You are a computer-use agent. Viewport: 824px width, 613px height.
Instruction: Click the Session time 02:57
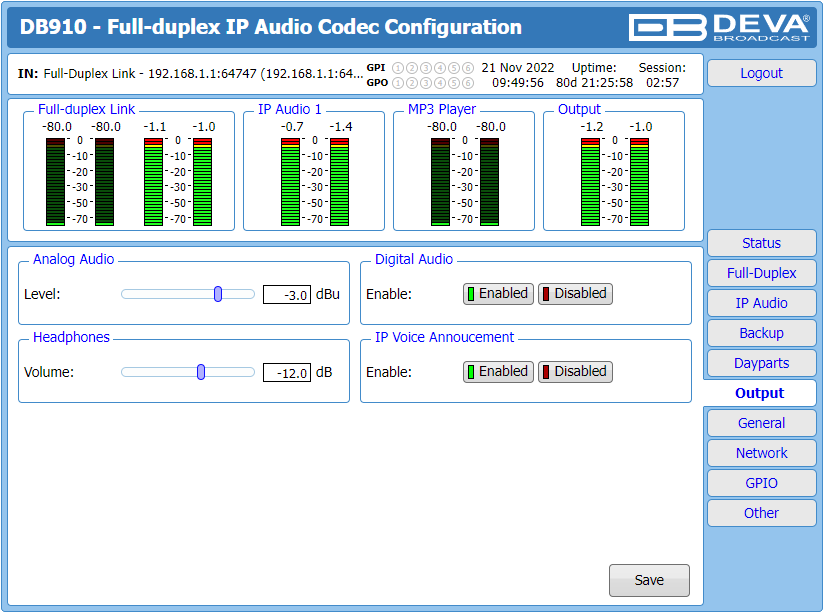(662, 83)
